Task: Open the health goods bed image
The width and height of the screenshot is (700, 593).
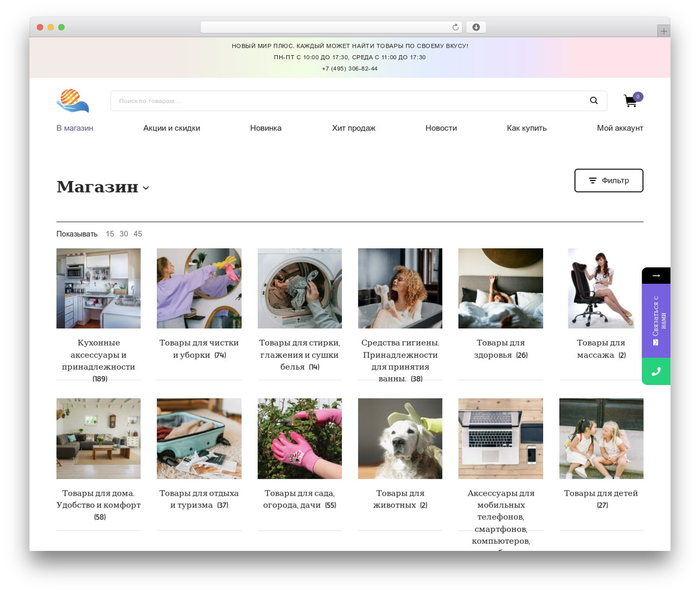Action: click(501, 288)
